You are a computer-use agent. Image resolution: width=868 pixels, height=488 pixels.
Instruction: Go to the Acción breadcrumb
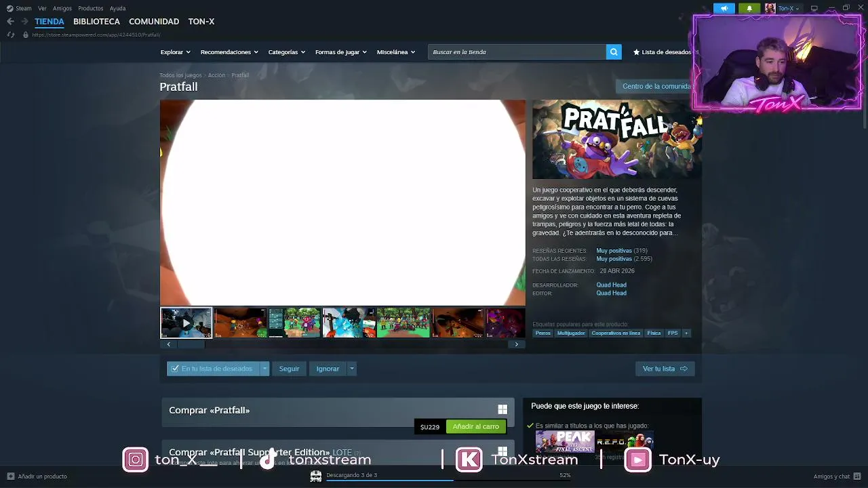point(216,75)
